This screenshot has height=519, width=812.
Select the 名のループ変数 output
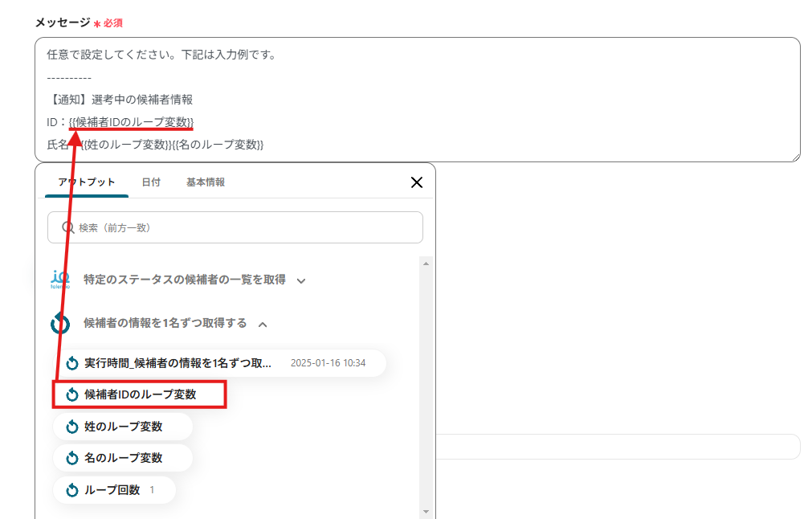123,459
